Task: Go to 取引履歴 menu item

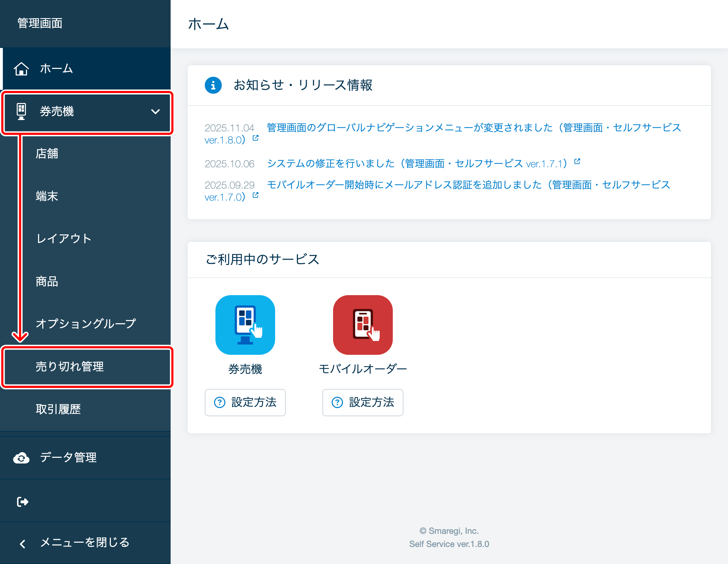Action: [58, 409]
